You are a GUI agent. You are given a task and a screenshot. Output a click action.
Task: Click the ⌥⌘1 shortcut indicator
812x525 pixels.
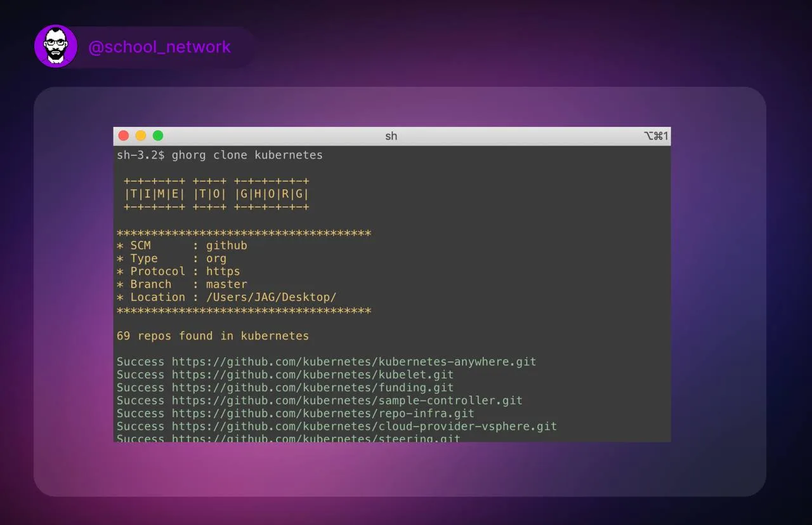coord(656,136)
